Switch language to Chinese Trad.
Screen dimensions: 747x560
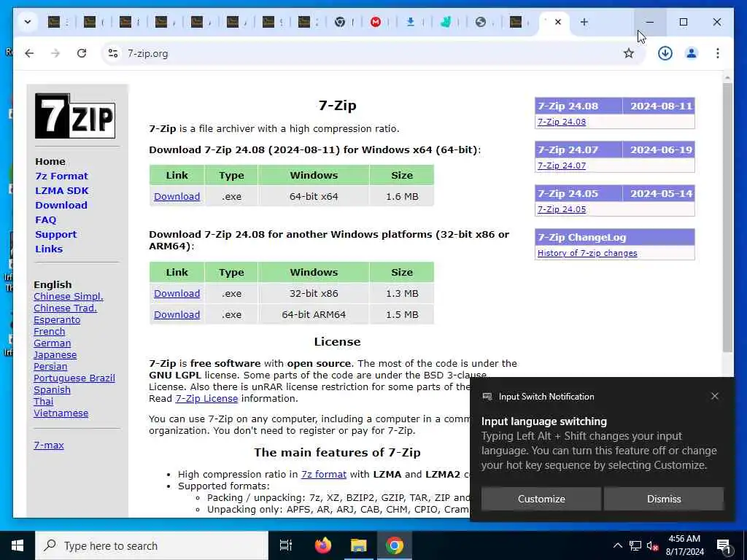(65, 308)
